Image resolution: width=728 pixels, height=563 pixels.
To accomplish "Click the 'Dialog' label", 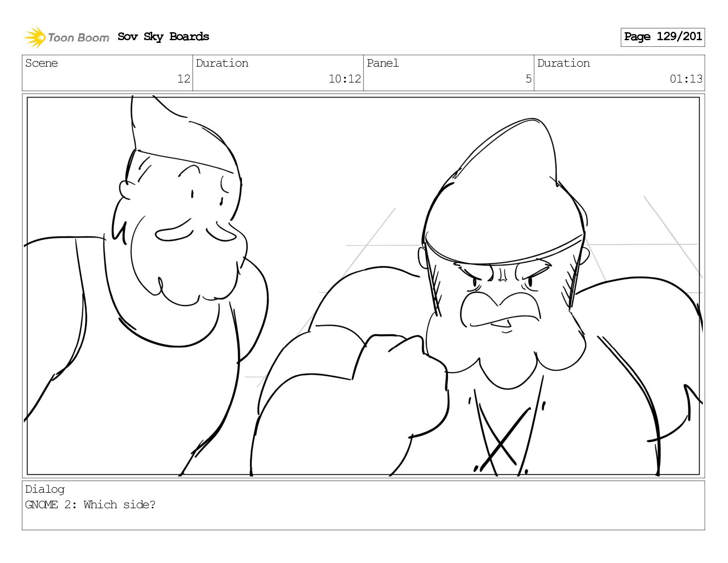I will 45,490.
